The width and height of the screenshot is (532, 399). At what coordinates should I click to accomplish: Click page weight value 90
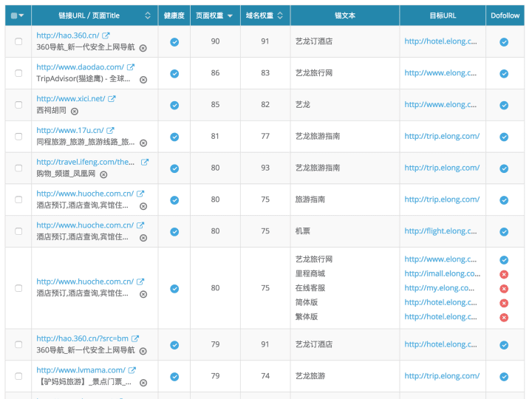(x=215, y=41)
